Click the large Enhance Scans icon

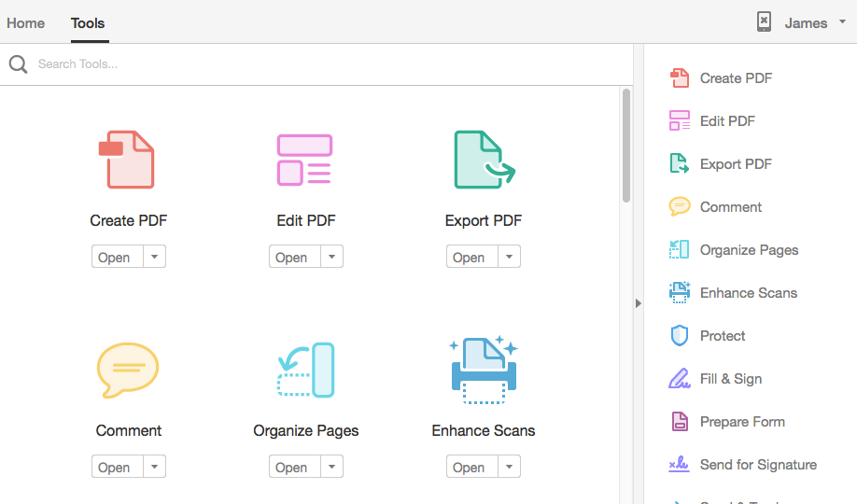(x=484, y=371)
